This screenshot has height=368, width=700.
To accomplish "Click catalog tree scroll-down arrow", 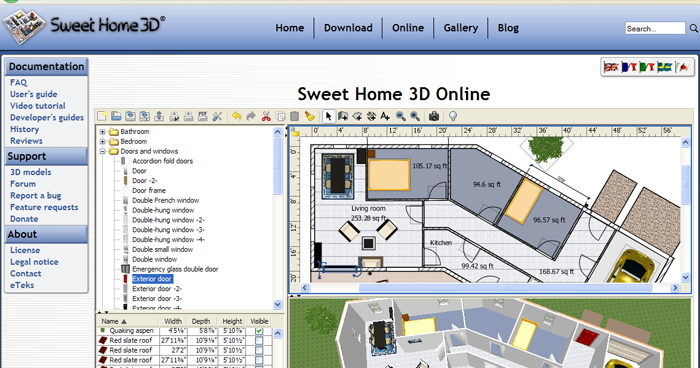I will pos(278,305).
